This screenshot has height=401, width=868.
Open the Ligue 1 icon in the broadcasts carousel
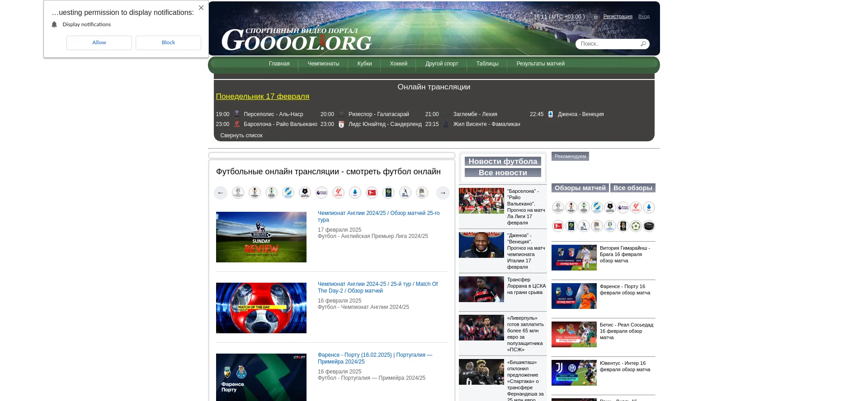388,193
